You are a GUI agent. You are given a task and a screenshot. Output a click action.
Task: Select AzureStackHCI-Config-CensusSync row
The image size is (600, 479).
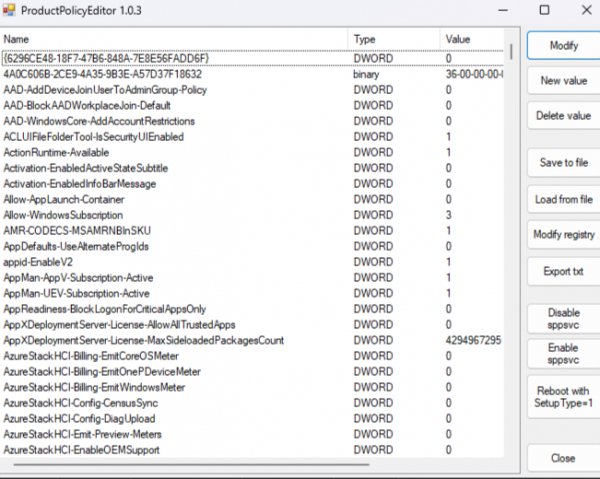click(253, 403)
